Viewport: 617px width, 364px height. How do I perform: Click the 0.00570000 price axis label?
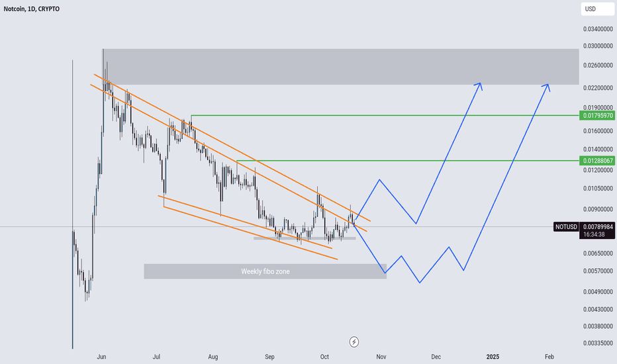598,271
